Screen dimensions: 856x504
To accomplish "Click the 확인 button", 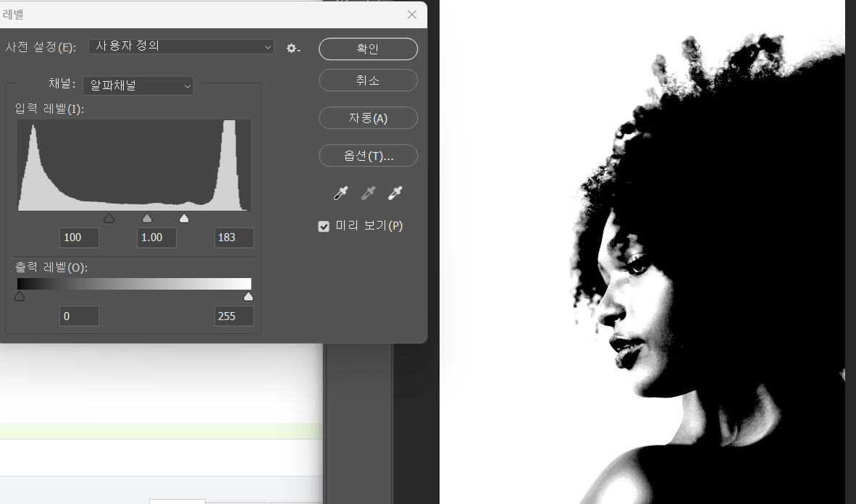I will 368,49.
